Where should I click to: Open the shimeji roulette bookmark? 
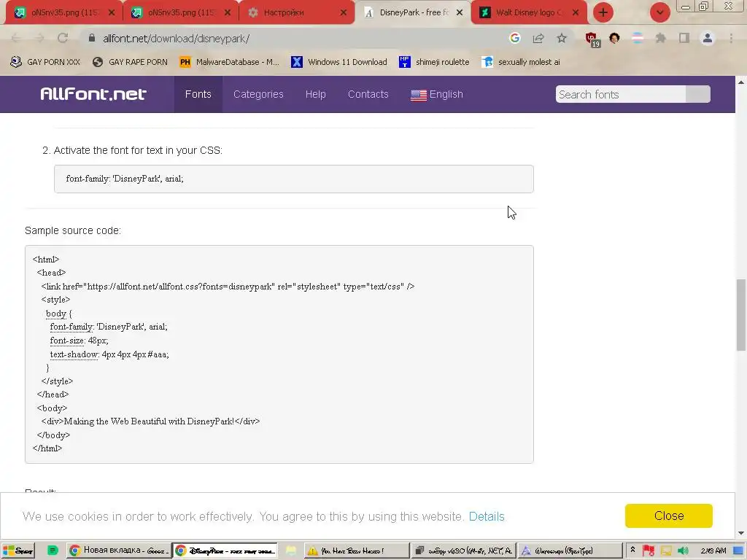click(x=434, y=62)
